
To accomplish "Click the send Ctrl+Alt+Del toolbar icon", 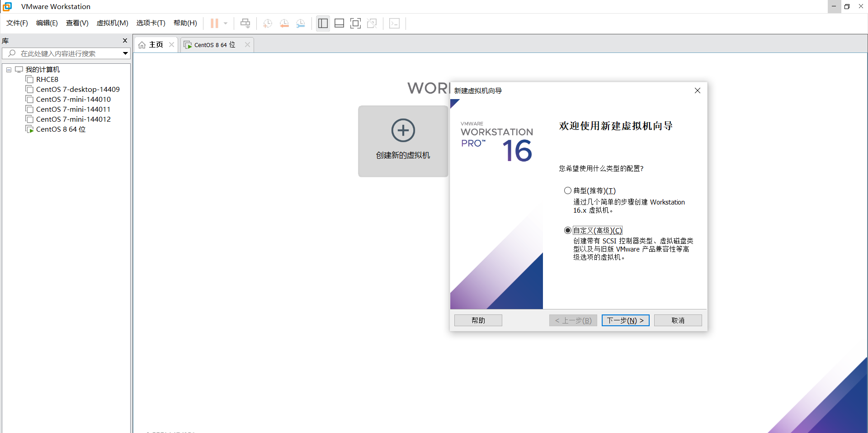I will pyautogui.click(x=245, y=23).
